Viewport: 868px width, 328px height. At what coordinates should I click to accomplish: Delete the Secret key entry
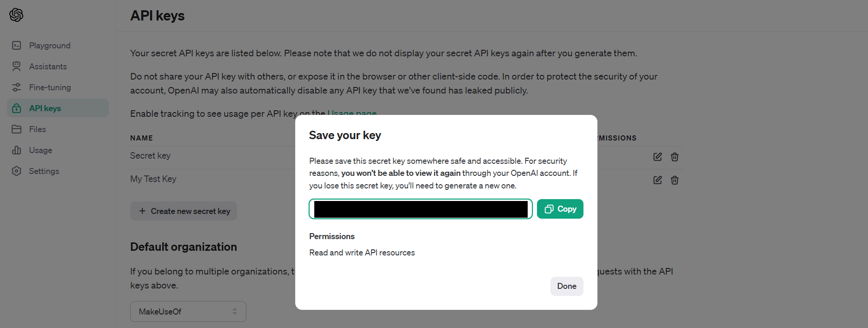[675, 157]
